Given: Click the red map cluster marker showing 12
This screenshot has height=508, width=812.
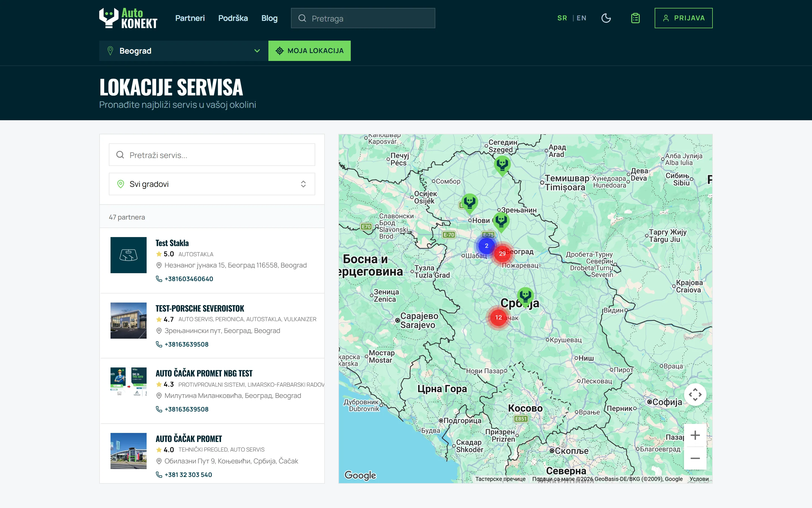Looking at the screenshot, I should click(x=498, y=317).
